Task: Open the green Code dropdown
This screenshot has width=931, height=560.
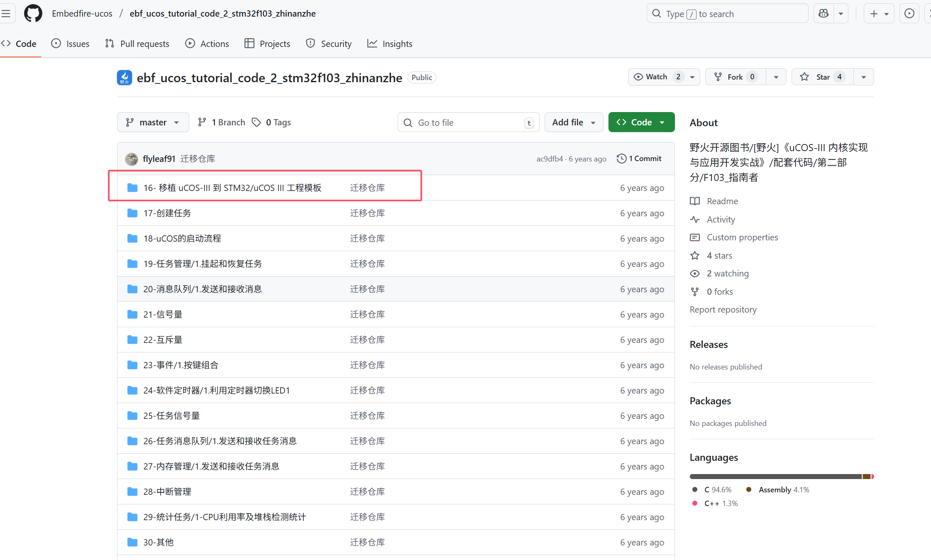Action: point(641,122)
